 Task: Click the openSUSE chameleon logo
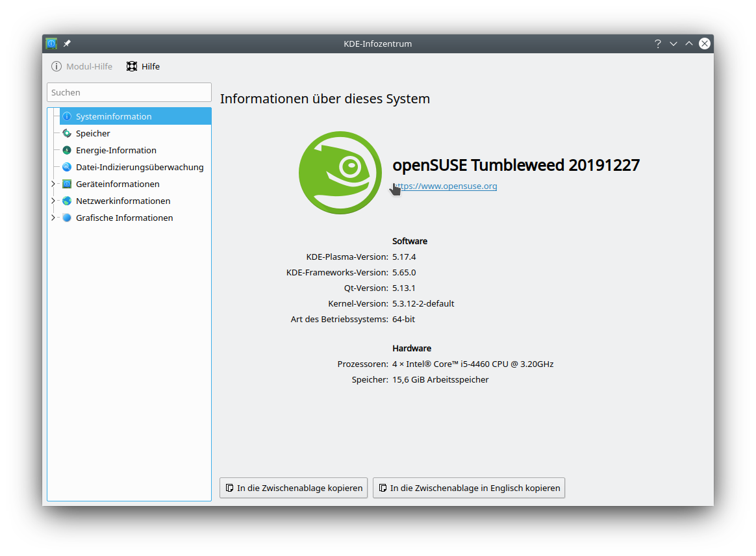tap(340, 173)
